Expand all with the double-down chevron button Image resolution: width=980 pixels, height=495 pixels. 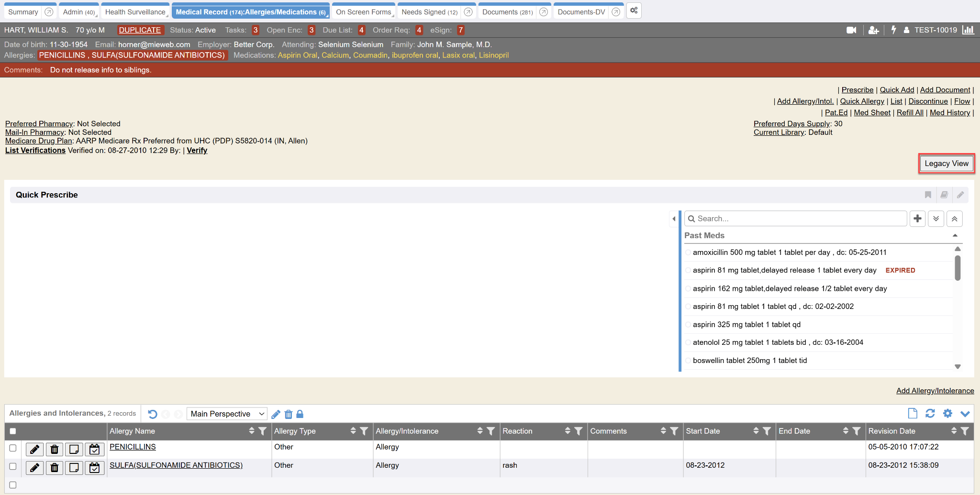(x=936, y=219)
